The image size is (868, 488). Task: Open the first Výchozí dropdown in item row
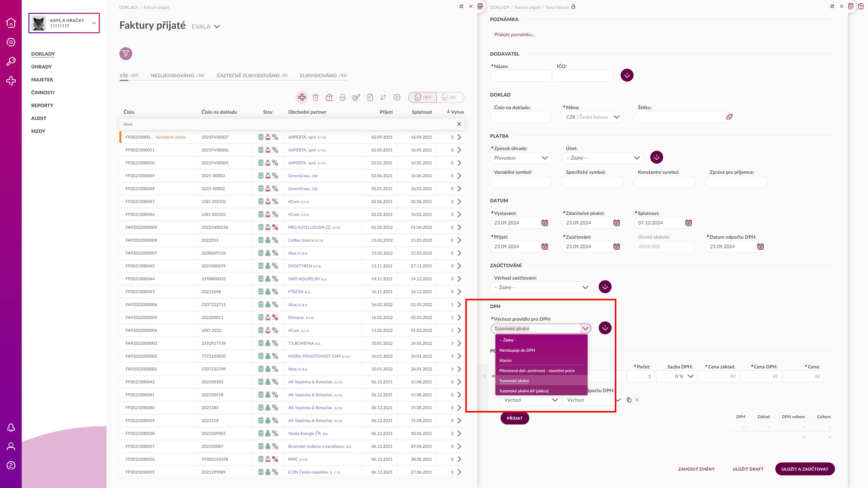pyautogui.click(x=531, y=400)
